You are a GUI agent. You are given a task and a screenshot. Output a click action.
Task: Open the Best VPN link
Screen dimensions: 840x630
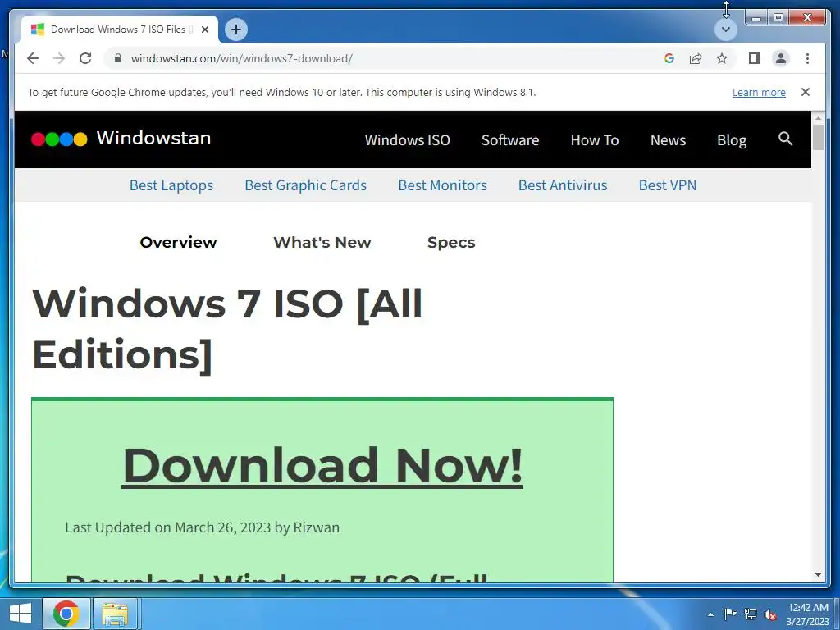pyautogui.click(x=668, y=185)
